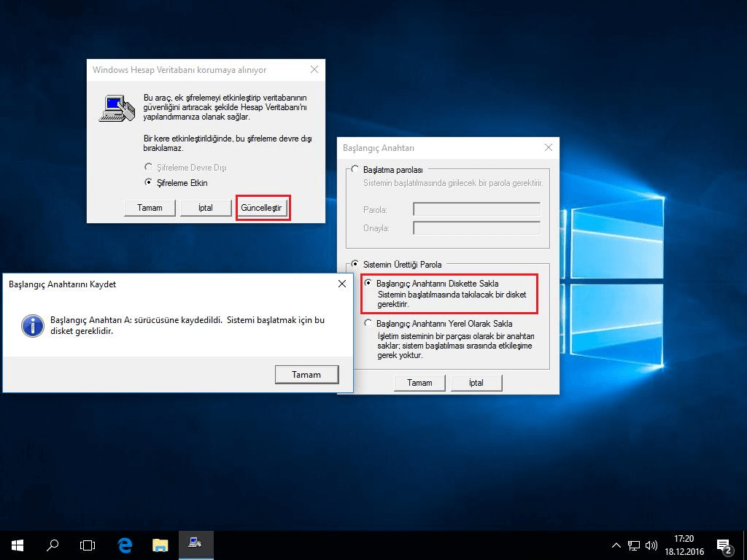Viewport: 747px width, 560px height.
Task: Click the taskbar clock showing 17:20
Action: (x=684, y=545)
